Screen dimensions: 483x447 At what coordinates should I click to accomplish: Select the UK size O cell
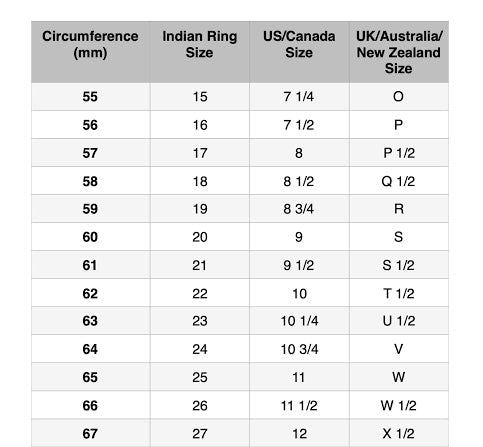(x=399, y=97)
